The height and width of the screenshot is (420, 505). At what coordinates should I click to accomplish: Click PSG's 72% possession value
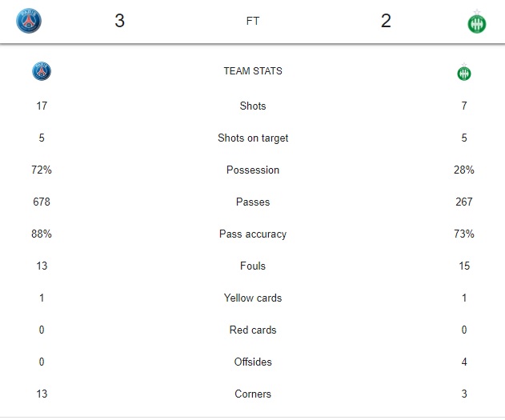point(42,170)
